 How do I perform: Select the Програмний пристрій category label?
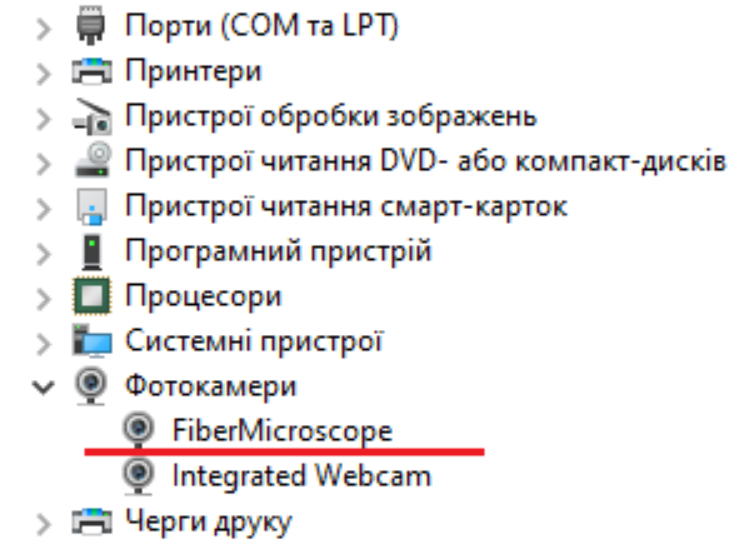(278, 251)
